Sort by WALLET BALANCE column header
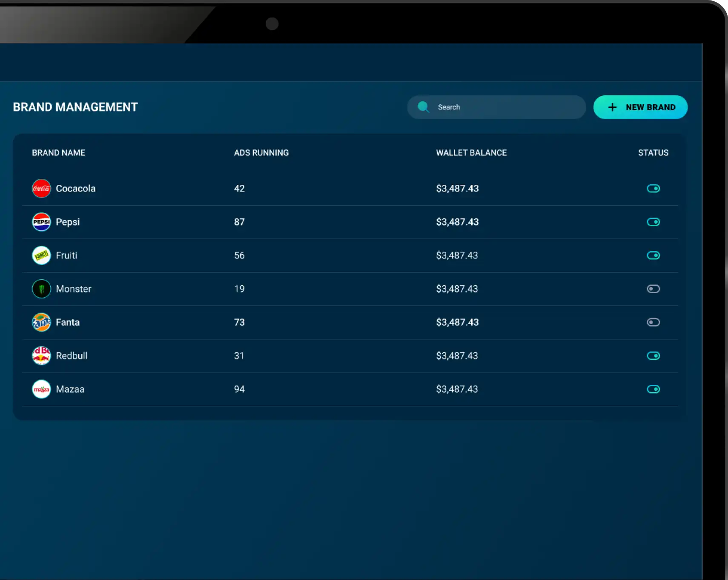 tap(471, 152)
